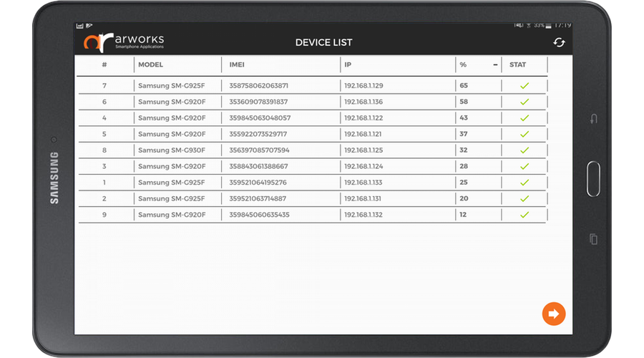Select IMEI 359845063048057
Viewport: 644px width, 358px height.
tap(260, 118)
